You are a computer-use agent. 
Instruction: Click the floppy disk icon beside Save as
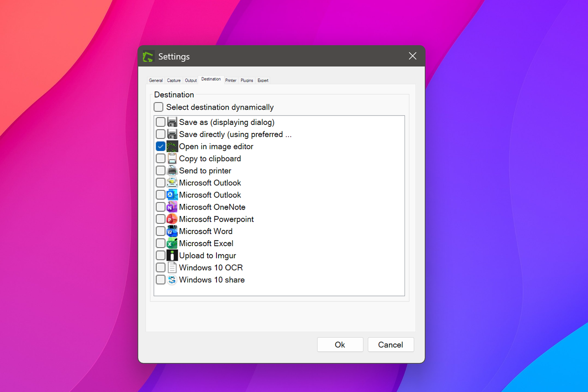(x=172, y=122)
